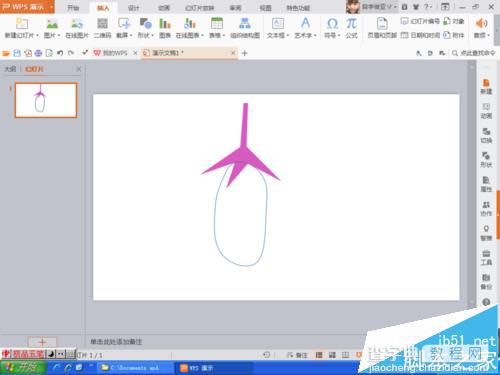Viewport: 500px width, 375px height.
Task: Select the slide 1 thumbnail
Action: tap(46, 100)
